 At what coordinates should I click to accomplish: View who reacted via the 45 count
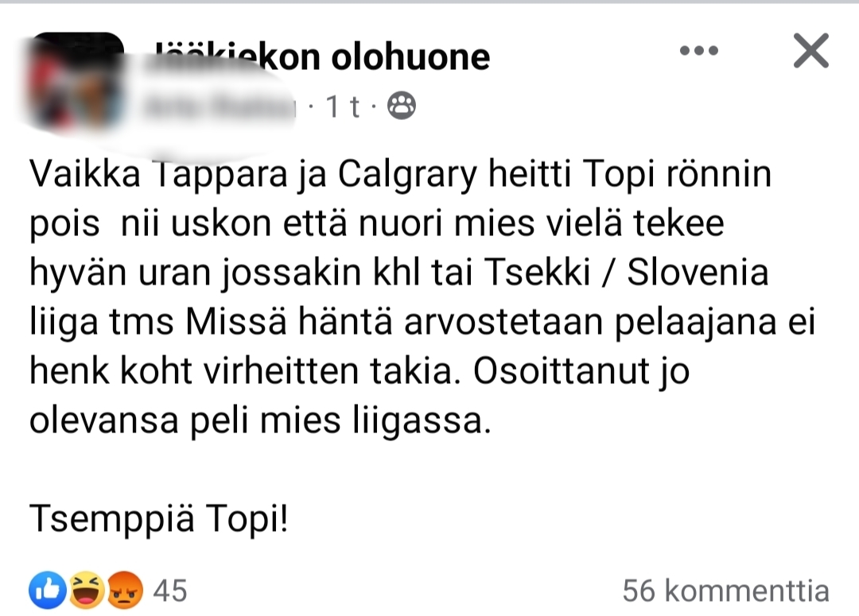tap(169, 591)
